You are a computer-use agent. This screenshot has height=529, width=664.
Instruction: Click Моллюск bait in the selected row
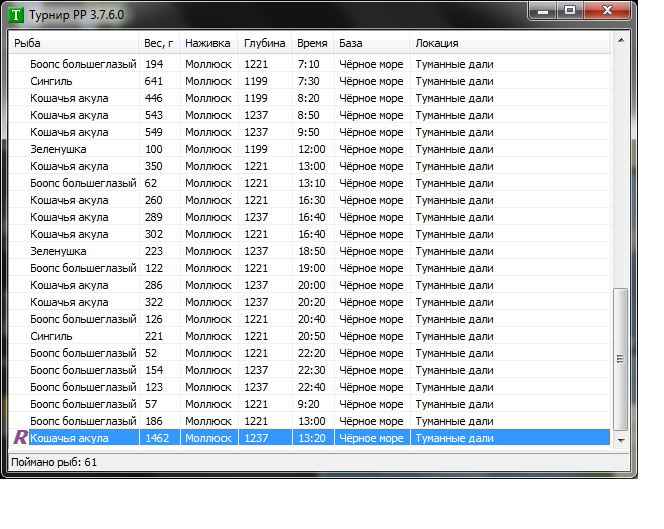click(x=208, y=438)
